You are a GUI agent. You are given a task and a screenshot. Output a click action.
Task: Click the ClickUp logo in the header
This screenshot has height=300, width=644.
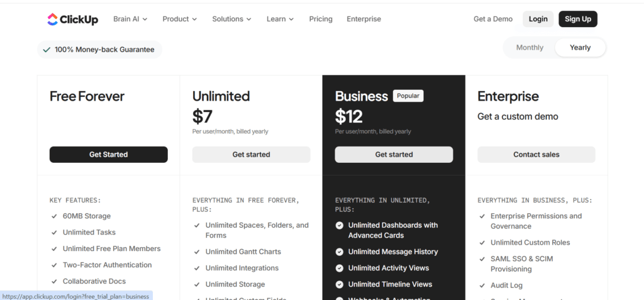click(x=73, y=19)
